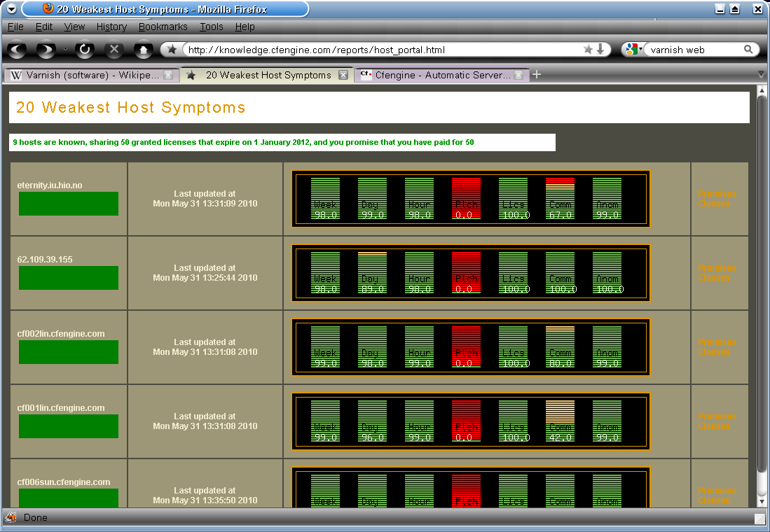
Task: Switch to the Cfengine - Automatic Server tab
Action: click(442, 75)
